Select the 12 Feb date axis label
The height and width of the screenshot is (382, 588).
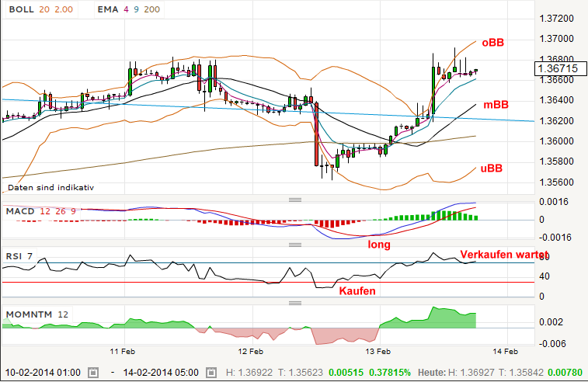250,352
